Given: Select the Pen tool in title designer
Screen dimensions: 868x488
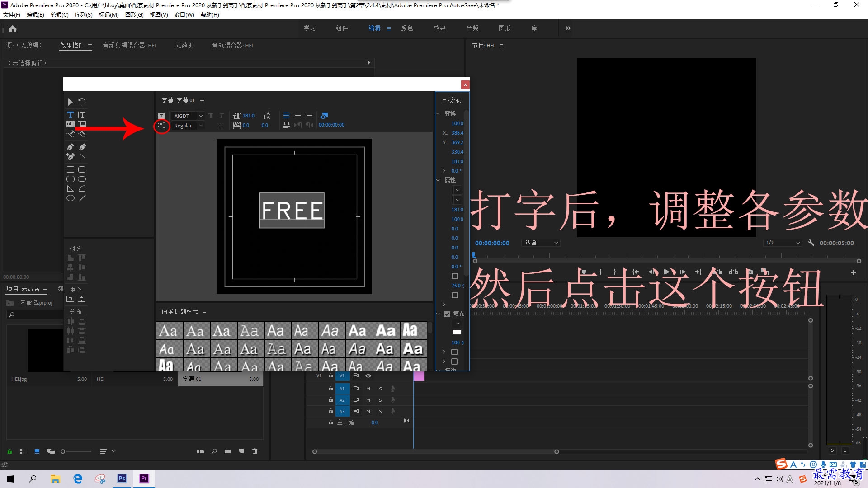Looking at the screenshot, I should [x=70, y=147].
